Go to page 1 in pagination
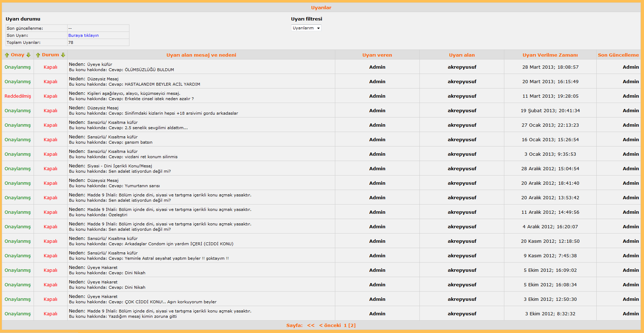Viewport: 644px width, 333px height. point(345,325)
